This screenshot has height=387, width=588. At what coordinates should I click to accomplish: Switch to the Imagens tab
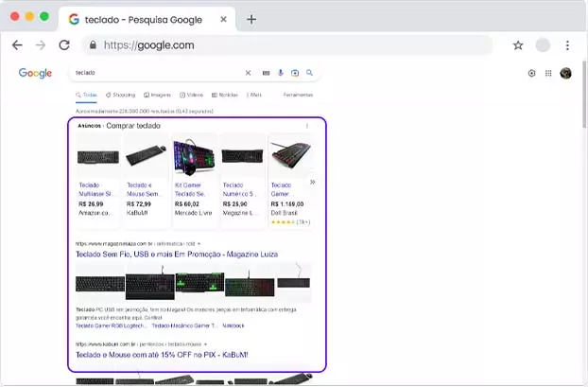[158, 95]
